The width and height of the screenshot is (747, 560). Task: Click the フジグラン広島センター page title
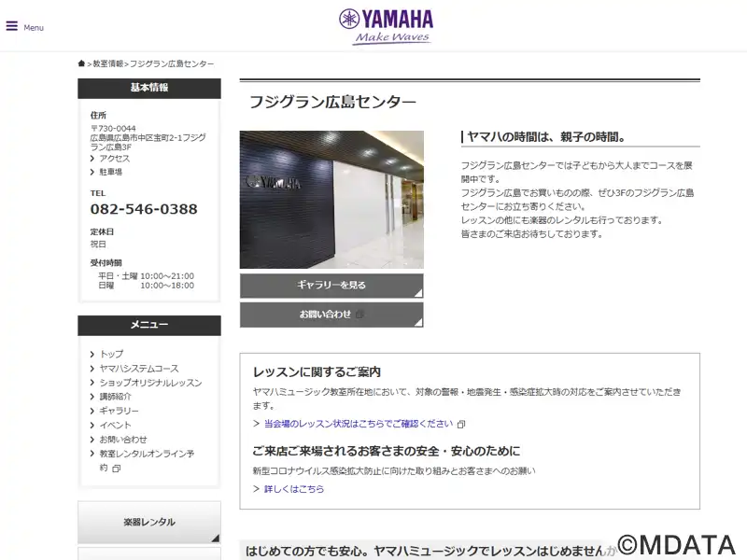[332, 102]
